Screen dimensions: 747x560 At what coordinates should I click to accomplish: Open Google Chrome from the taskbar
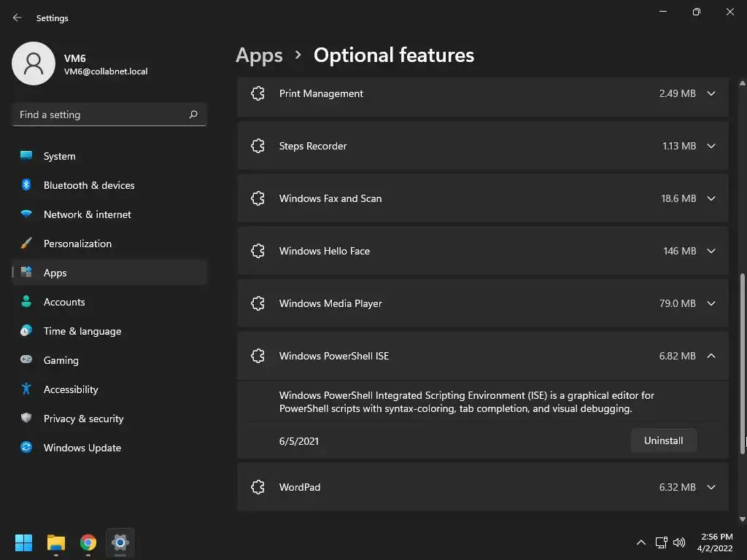pos(88,542)
